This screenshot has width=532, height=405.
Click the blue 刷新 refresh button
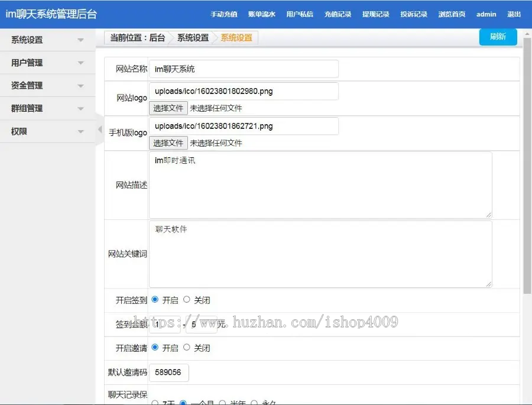tap(498, 37)
